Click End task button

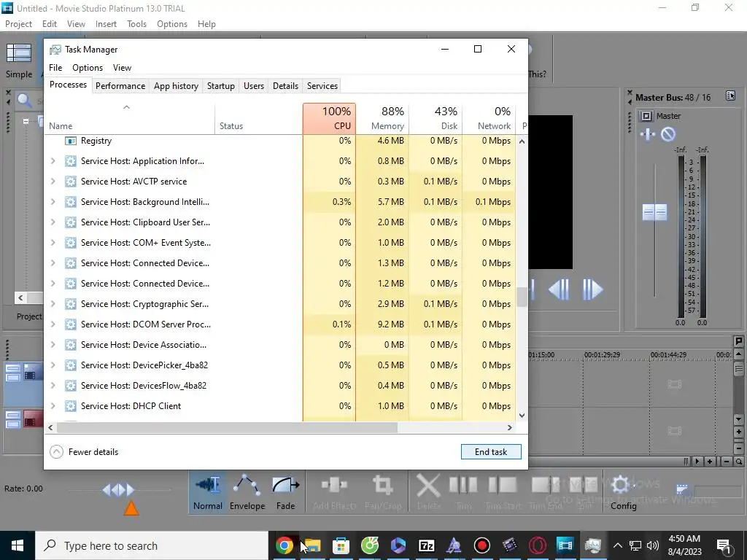tap(491, 452)
